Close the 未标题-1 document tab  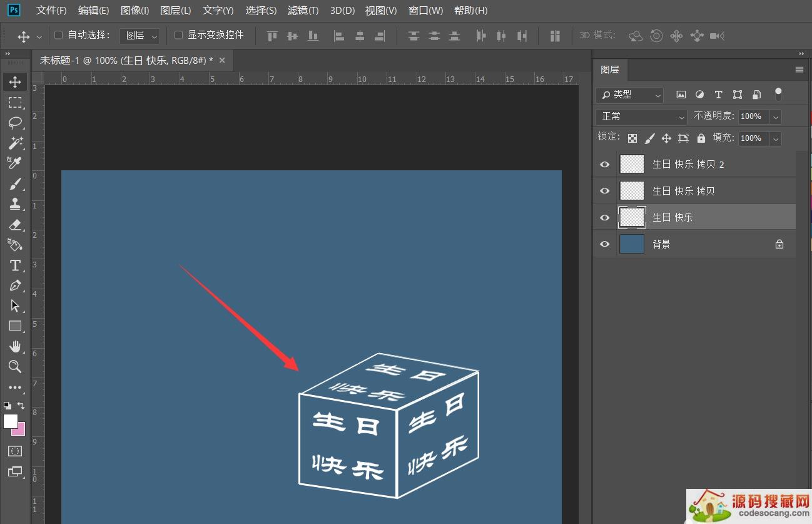coord(221,60)
